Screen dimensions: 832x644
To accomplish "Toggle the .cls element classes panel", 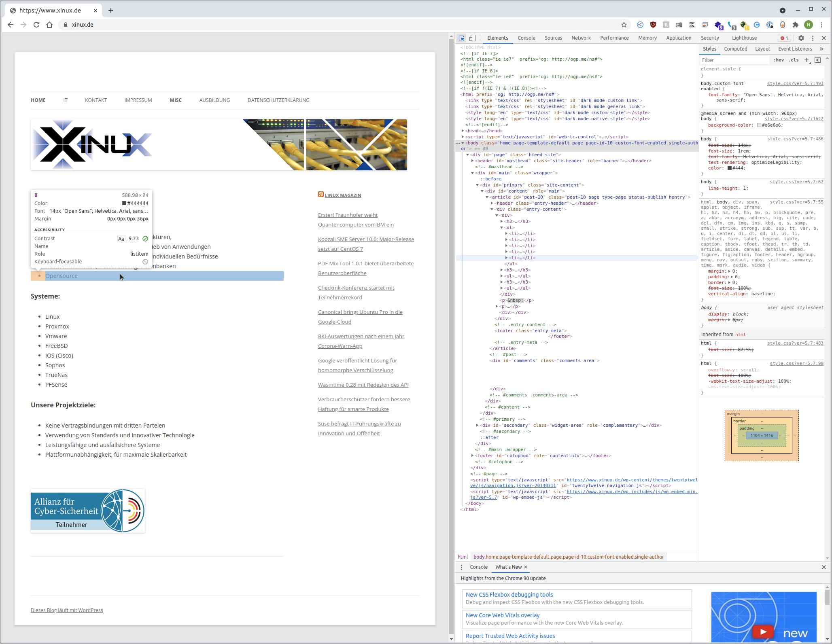I will tap(794, 60).
